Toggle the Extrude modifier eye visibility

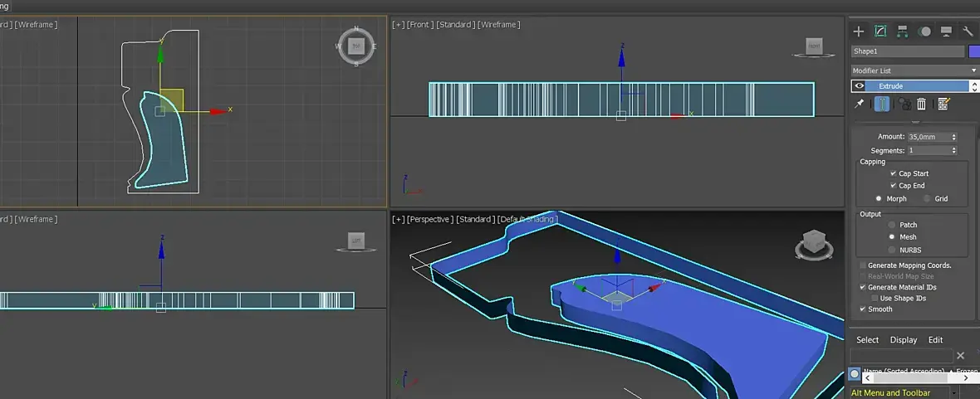860,86
